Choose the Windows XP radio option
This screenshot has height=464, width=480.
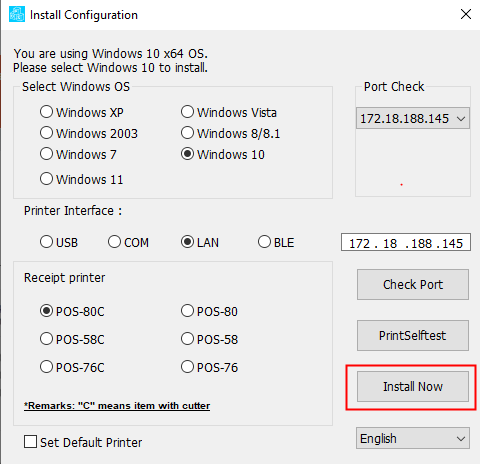pyautogui.click(x=82, y=112)
